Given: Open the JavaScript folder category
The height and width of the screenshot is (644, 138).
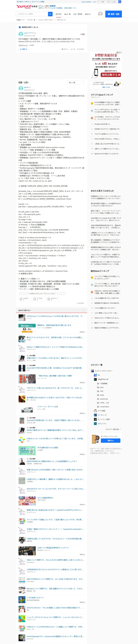Looking at the screenshot, I should tap(102, 399).
